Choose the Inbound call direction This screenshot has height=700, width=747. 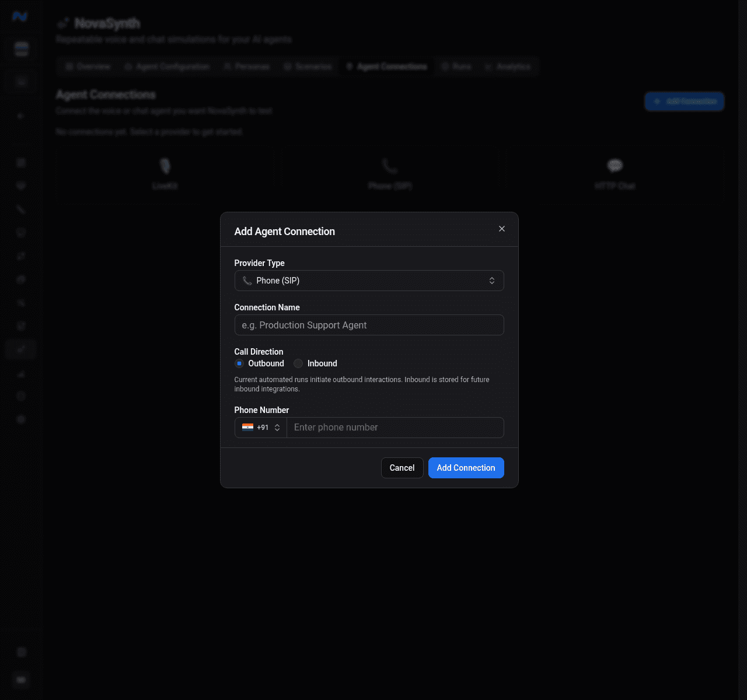coord(298,363)
